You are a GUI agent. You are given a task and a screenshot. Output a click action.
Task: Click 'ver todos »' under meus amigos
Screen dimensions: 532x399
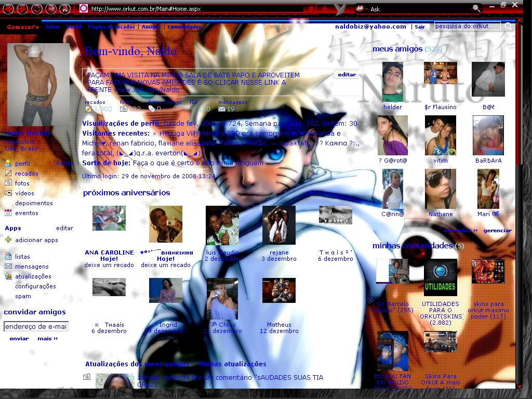coord(460,230)
